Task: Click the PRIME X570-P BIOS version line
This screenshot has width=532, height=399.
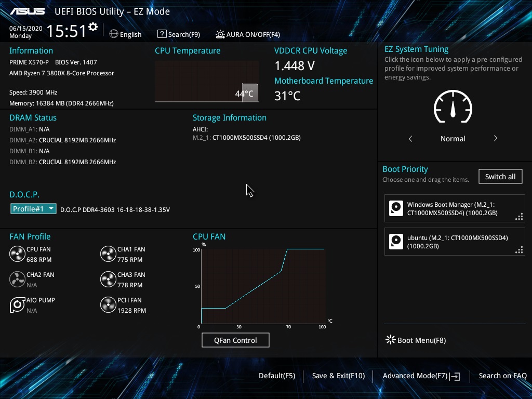Action: point(54,62)
